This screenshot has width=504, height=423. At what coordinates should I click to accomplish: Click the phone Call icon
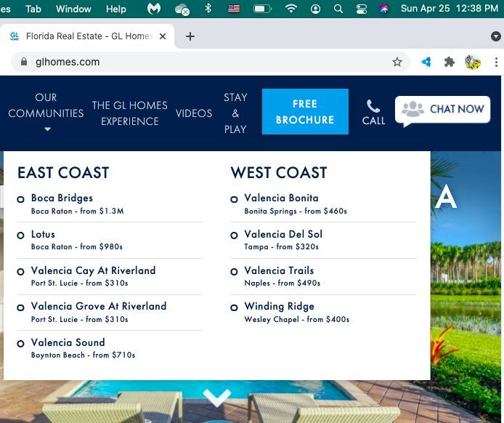[x=373, y=107]
